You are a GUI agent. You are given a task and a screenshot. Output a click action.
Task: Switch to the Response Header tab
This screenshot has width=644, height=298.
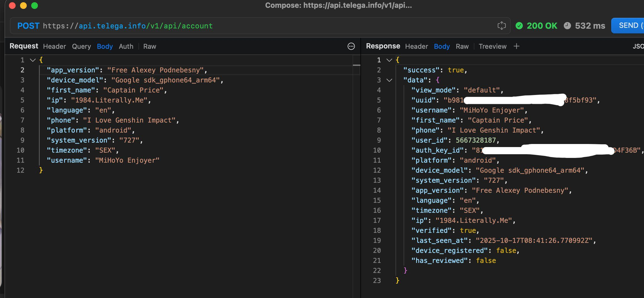click(x=416, y=47)
